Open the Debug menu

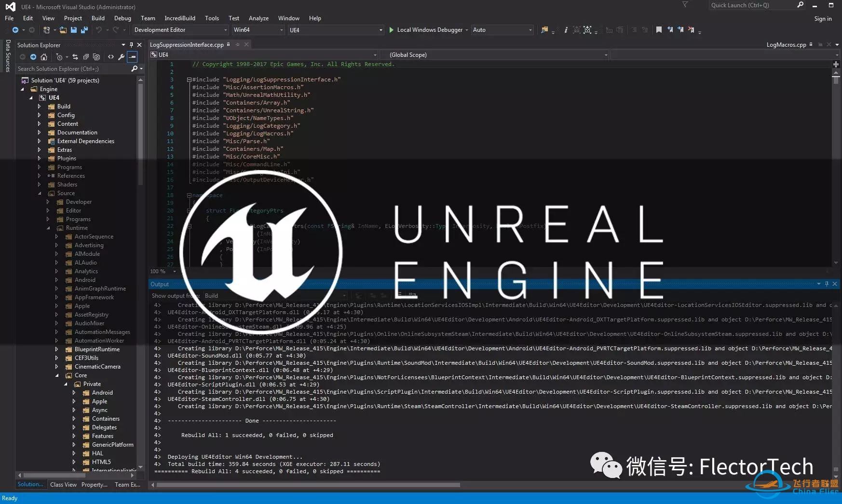[x=122, y=18]
